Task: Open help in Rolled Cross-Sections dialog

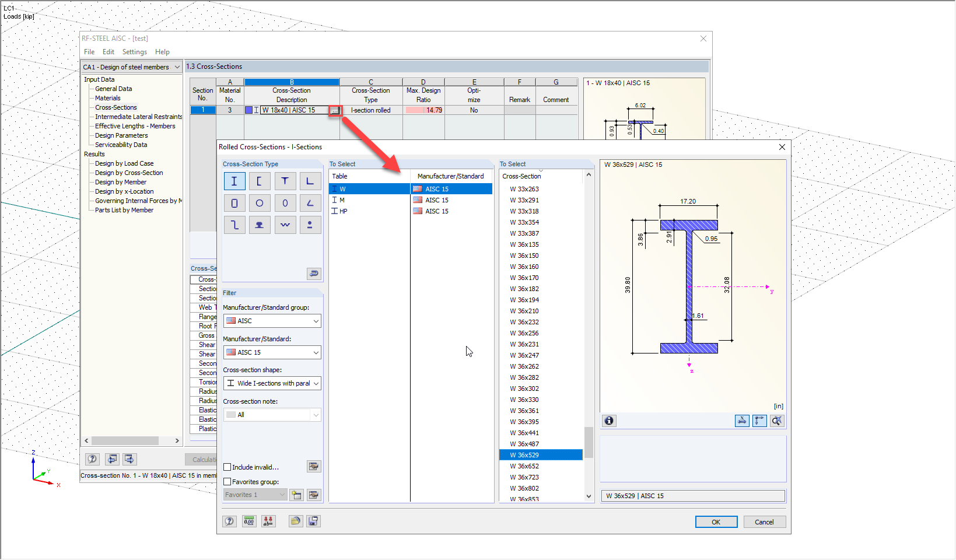Action: (x=229, y=521)
